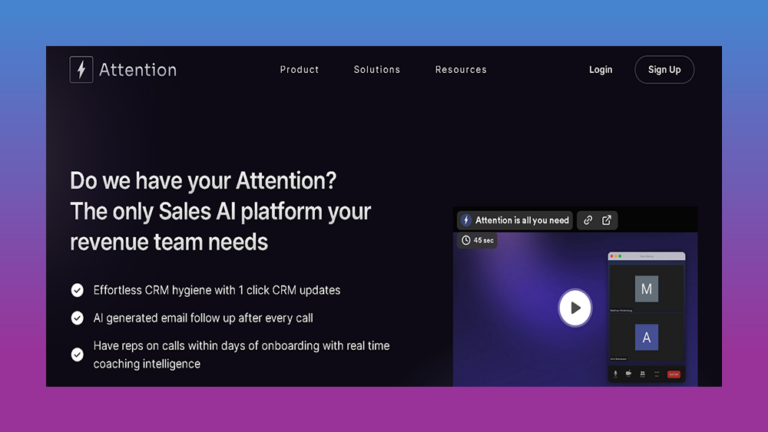Click the camera icon in meeting preview
The width and height of the screenshot is (768, 432).
(x=628, y=374)
